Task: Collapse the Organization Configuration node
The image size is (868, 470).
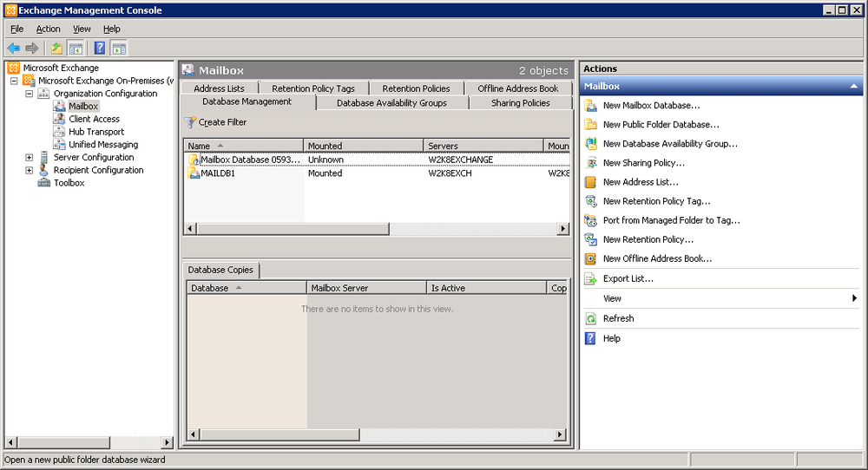Action: tap(29, 94)
